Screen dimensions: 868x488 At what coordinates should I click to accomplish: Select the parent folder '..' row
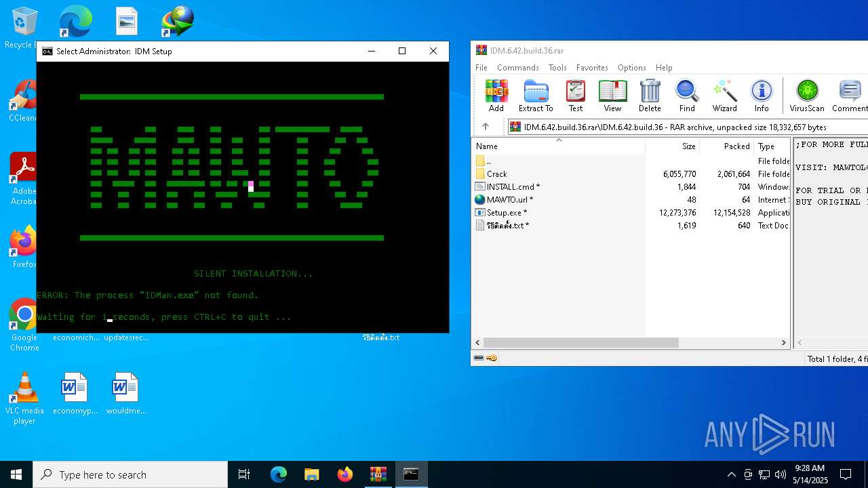631,161
